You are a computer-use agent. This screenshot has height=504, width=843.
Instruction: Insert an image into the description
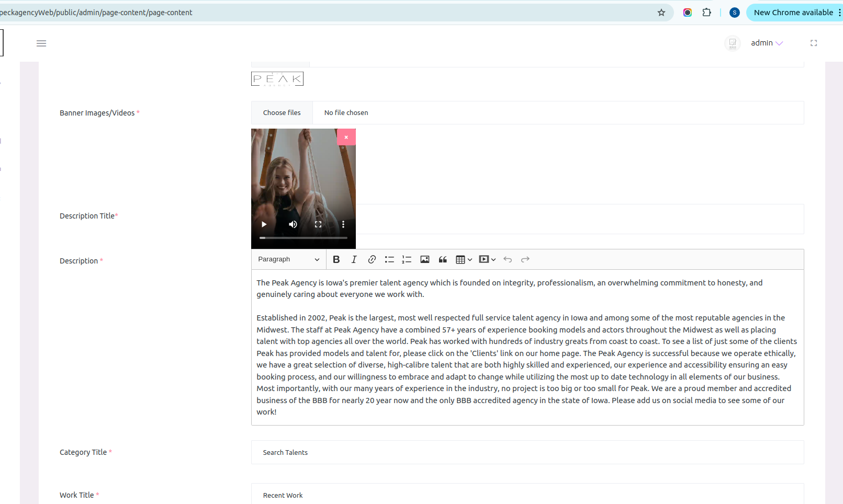(x=425, y=259)
